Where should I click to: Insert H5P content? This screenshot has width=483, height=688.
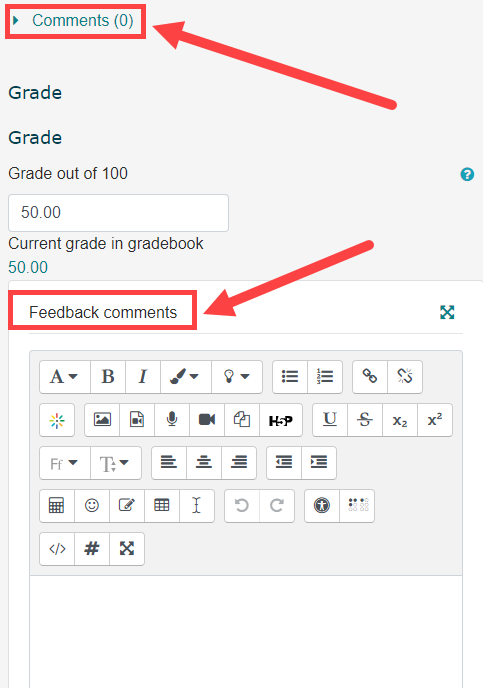click(x=281, y=420)
